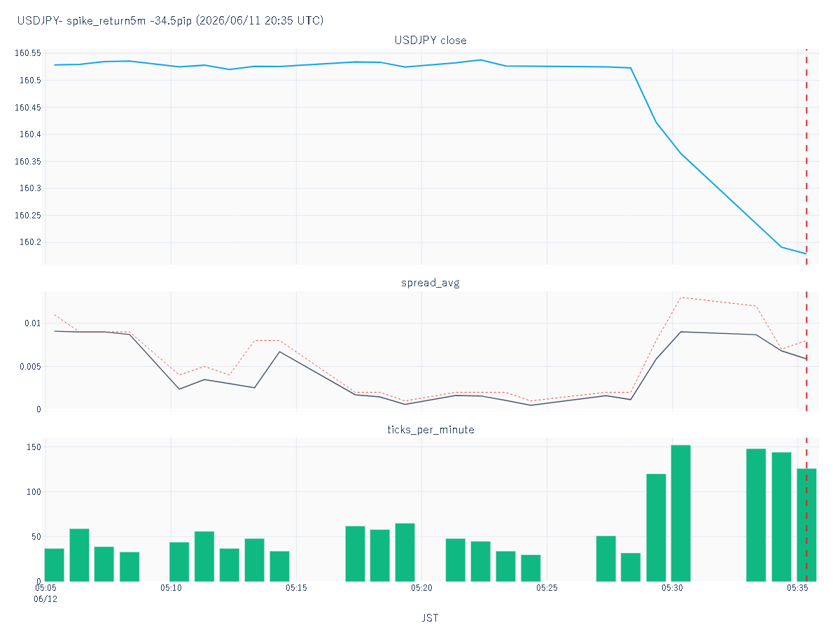Click the red dashed marker in the USDJPY close panel
The height and width of the screenshot is (630, 840).
[806, 157]
